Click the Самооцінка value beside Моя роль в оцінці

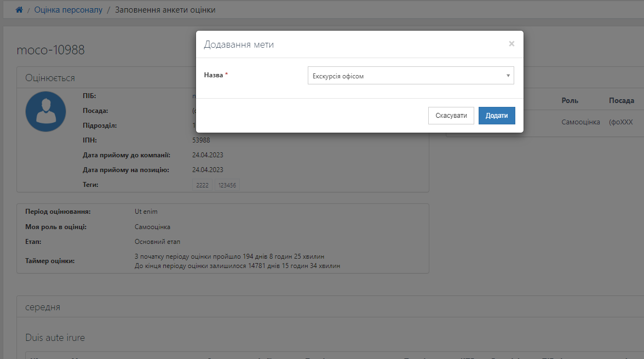[x=152, y=226]
